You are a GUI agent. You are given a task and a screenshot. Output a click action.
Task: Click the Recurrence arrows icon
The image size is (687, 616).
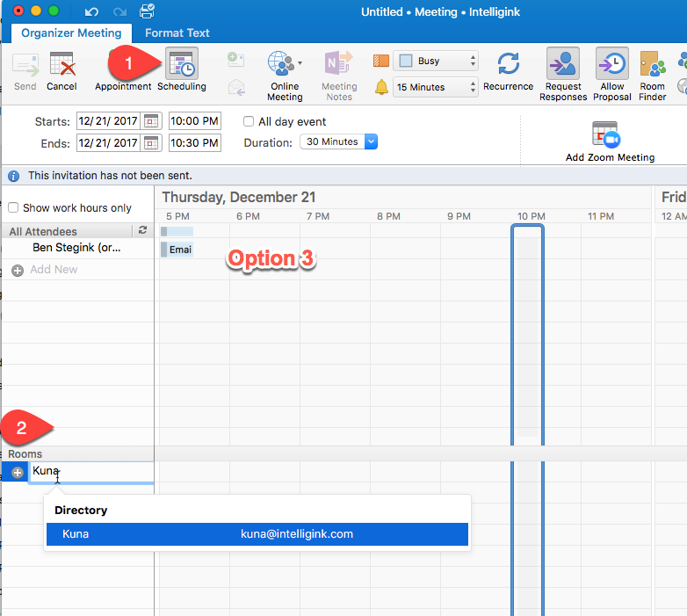(509, 63)
